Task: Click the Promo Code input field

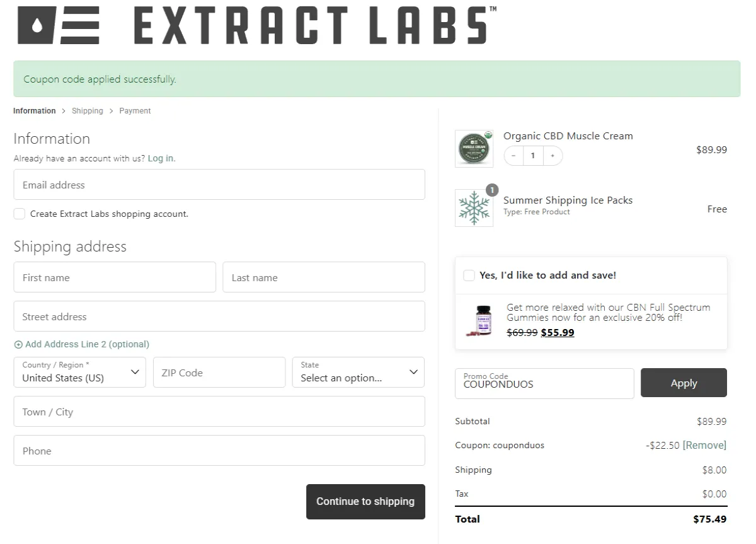Action: (544, 384)
